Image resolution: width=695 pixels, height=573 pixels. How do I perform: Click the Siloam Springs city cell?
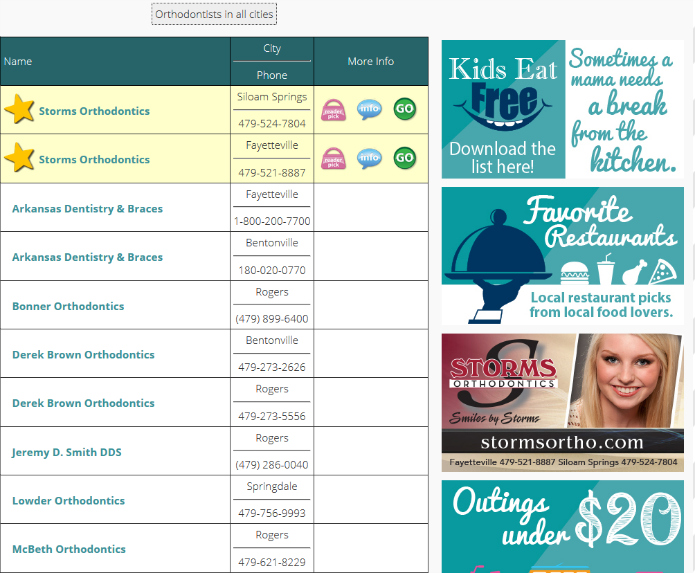coord(272,97)
